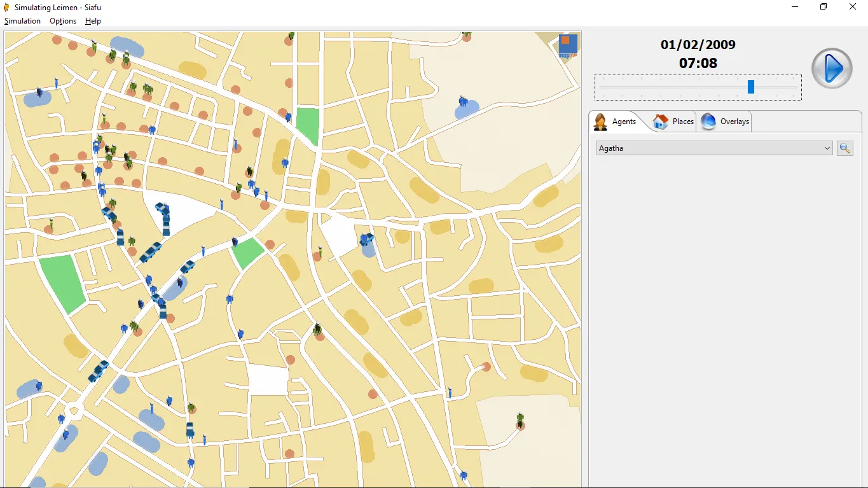Select the green agent at the dead-end road
The height and width of the screenshot is (488, 868).
point(520,419)
